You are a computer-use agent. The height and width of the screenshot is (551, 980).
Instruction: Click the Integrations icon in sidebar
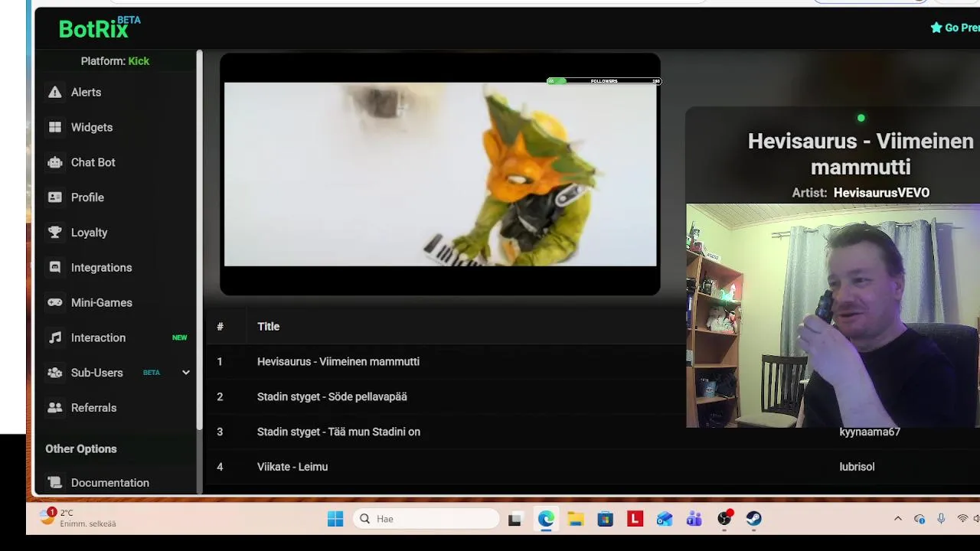[x=54, y=268]
